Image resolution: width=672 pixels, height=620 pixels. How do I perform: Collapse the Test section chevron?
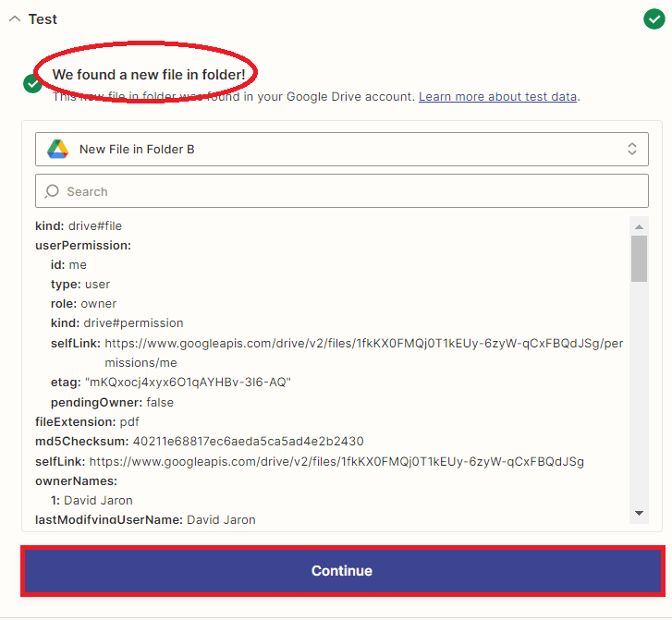click(14, 19)
